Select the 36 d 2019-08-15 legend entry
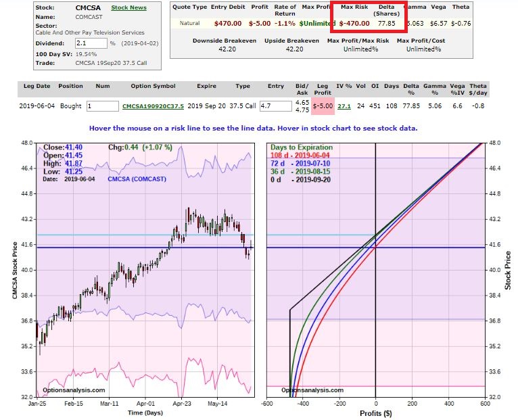Image resolution: width=518 pixels, height=420 pixels. pyautogui.click(x=300, y=172)
